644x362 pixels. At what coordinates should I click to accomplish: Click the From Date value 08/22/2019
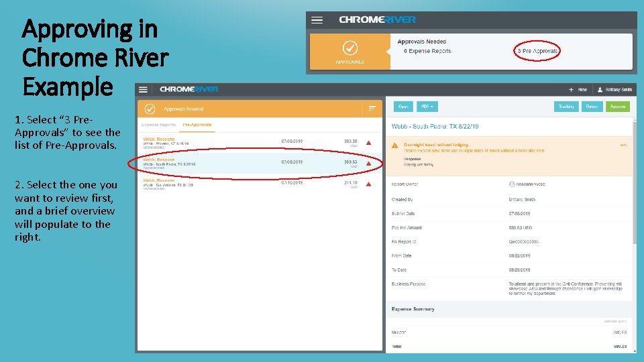pos(519,255)
